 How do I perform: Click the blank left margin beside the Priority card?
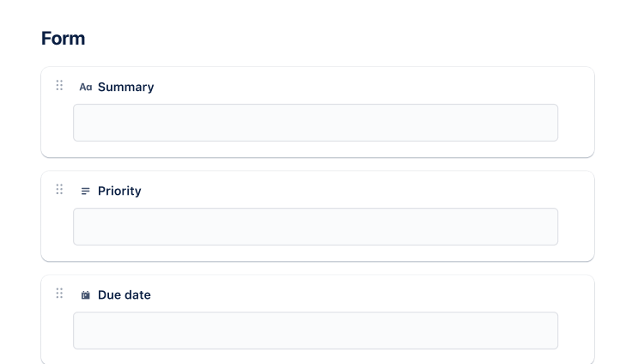point(20,215)
